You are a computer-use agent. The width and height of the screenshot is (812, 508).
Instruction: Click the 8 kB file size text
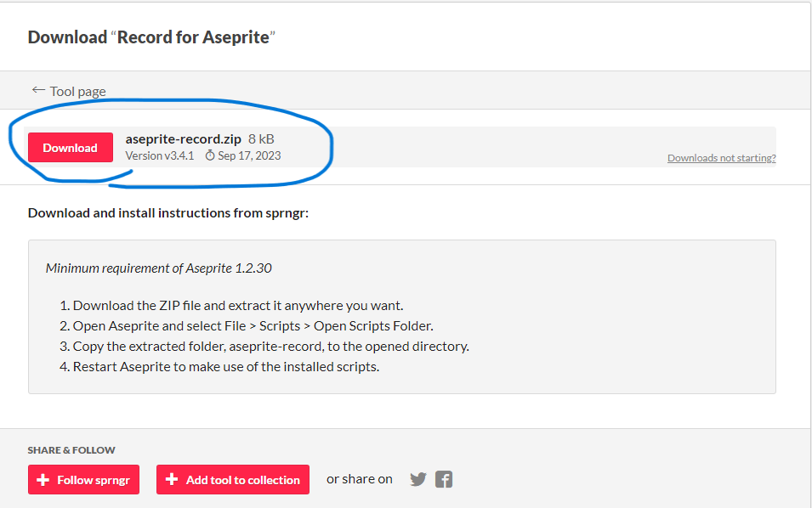pos(262,138)
